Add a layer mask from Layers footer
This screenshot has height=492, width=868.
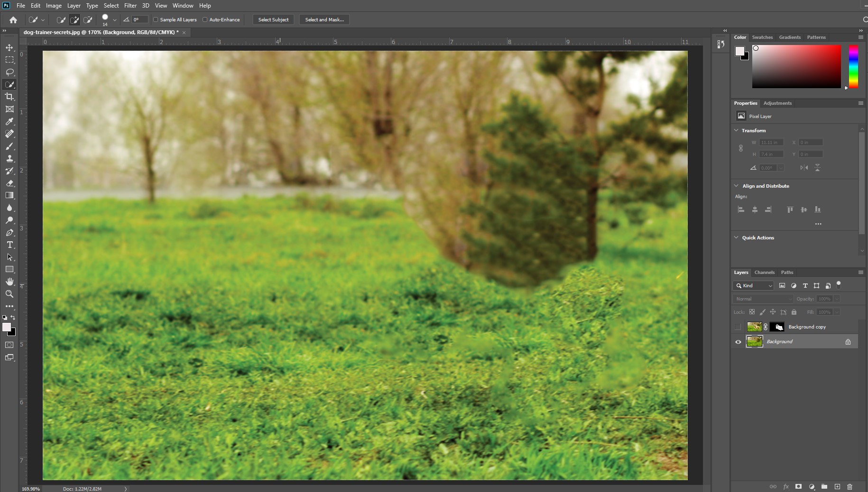pyautogui.click(x=799, y=487)
